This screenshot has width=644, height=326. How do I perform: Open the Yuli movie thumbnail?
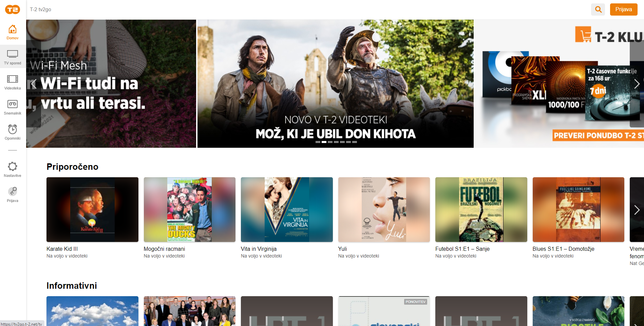(x=384, y=209)
